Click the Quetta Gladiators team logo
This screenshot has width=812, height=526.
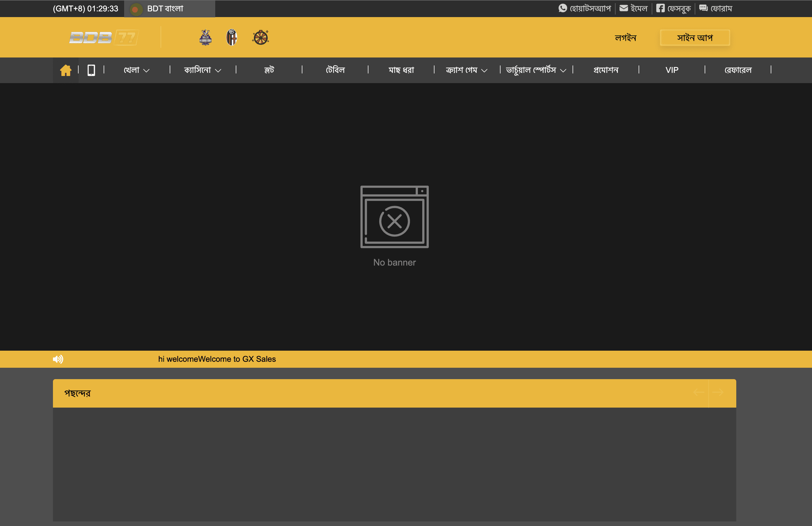coord(205,38)
